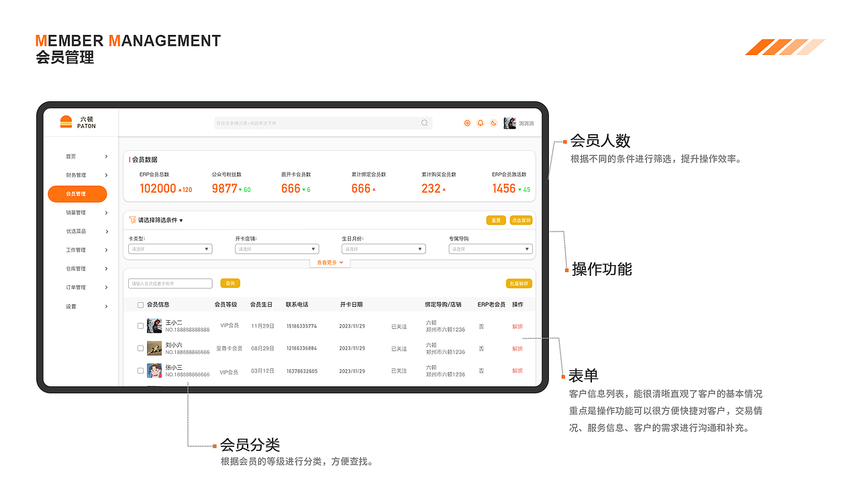
Task: Open 优选菜品 menu item
Action: 76,232
